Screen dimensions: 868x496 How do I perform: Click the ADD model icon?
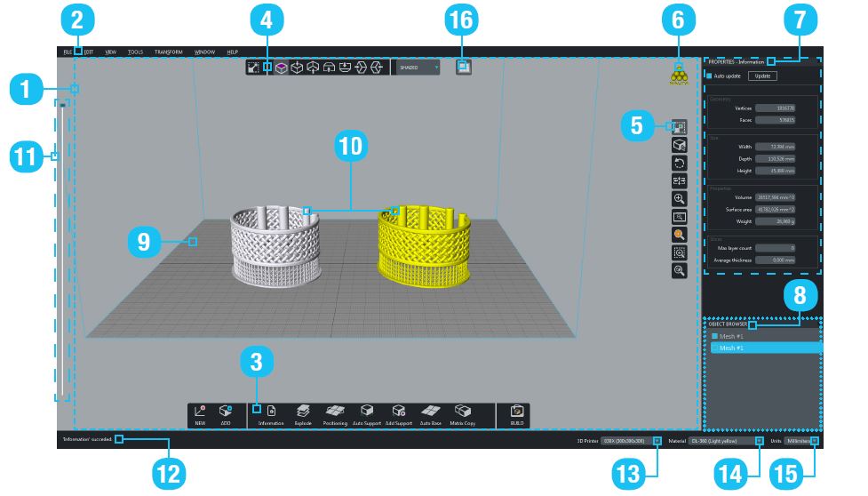click(225, 412)
